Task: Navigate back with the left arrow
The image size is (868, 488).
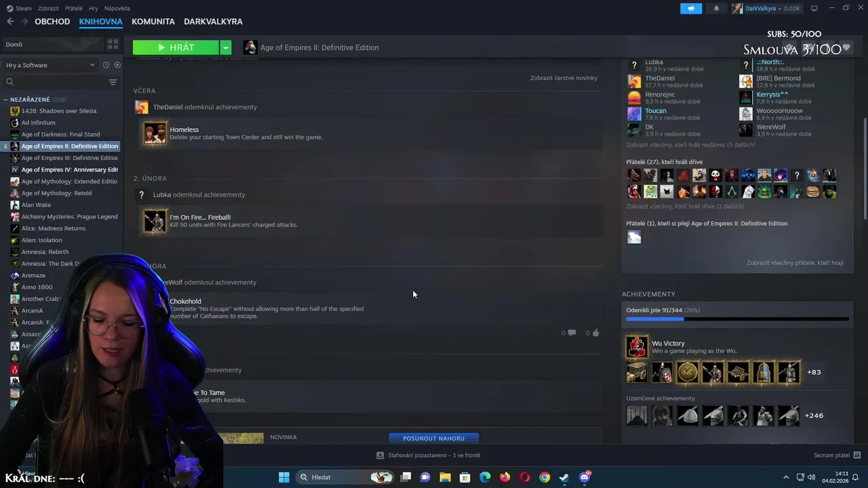Action: pos(9,22)
